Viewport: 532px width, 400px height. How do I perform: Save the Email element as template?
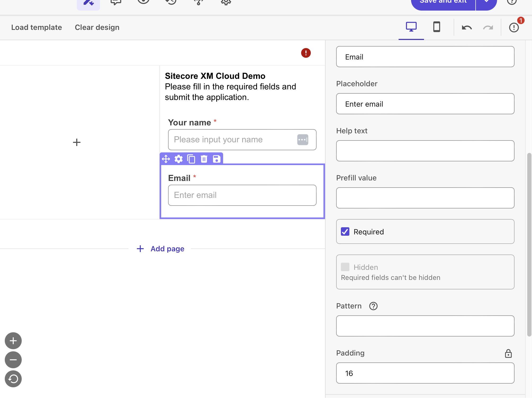217,159
